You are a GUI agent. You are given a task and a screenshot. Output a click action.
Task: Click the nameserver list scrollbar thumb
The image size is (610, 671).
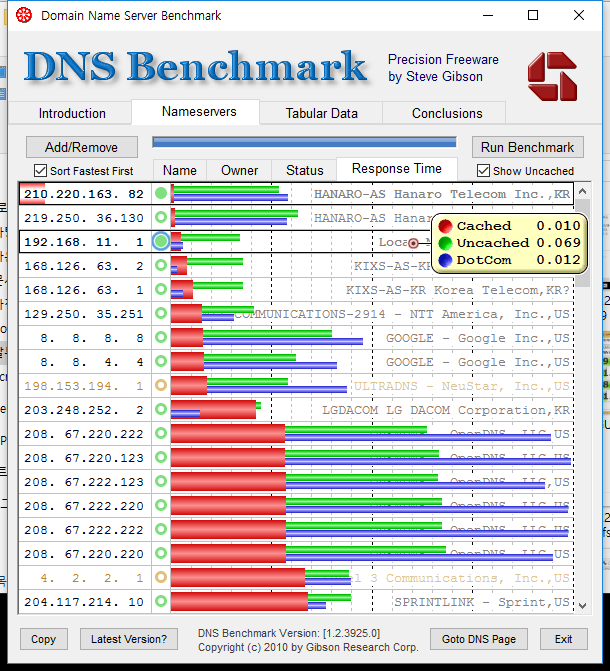click(582, 243)
